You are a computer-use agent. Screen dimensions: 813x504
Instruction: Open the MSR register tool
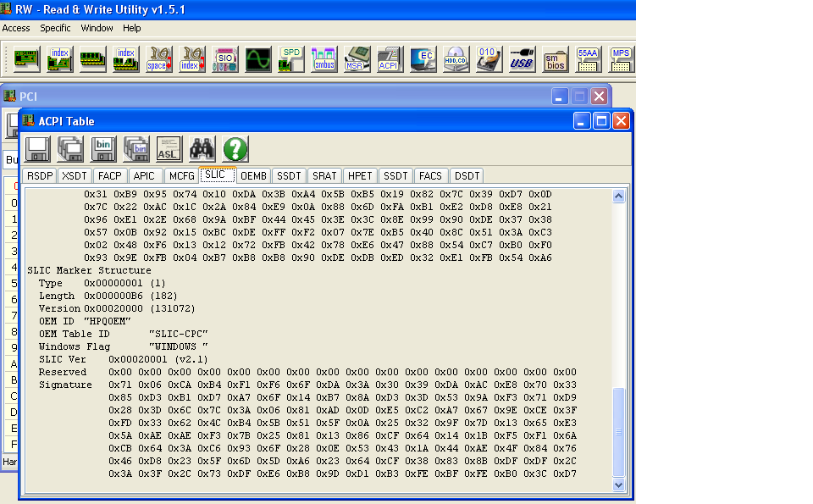tap(357, 58)
